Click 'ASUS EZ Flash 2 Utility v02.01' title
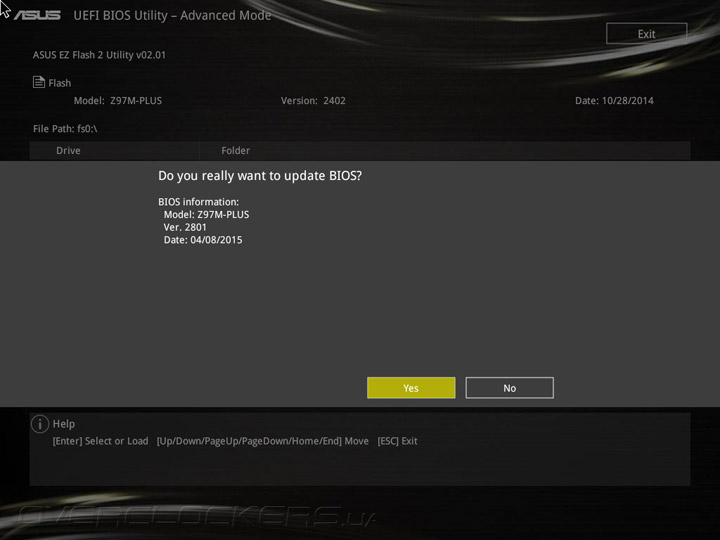 tap(99, 55)
